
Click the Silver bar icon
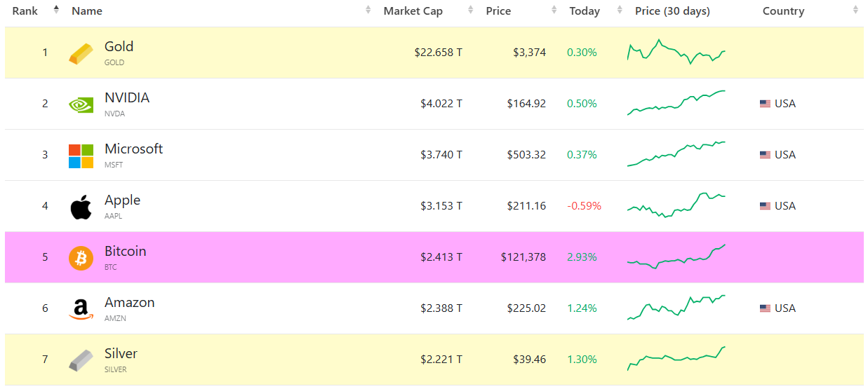[x=81, y=360]
